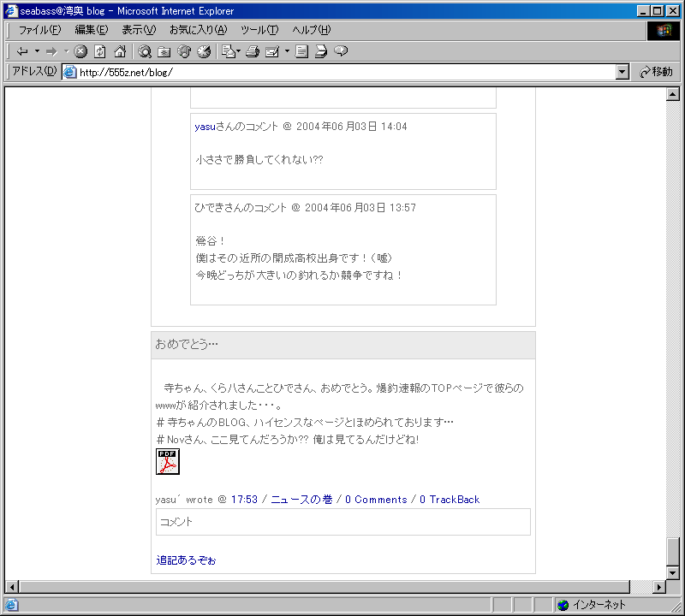Open the Media toolbar icon
Viewport: 685px width, 616px height.
(184, 51)
